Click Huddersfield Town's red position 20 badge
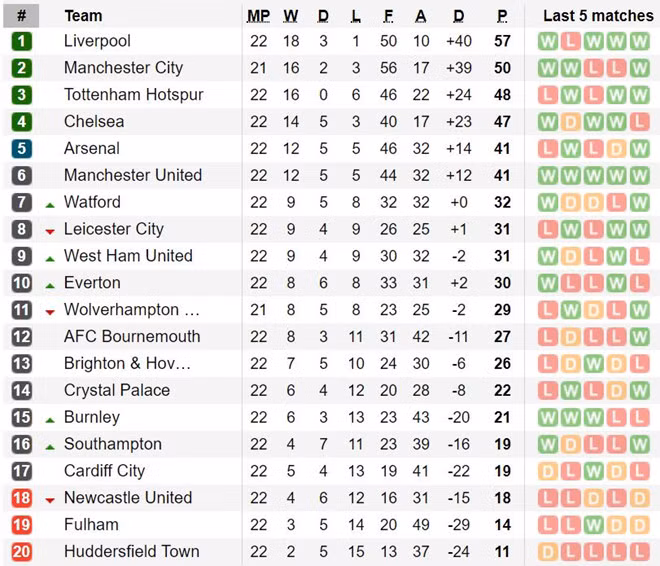 22,552
